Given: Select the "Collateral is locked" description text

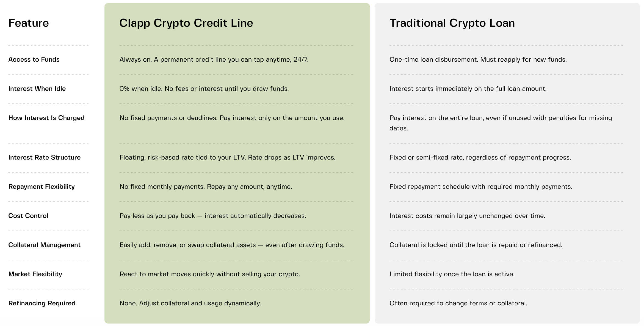Looking at the screenshot, I should tap(476, 245).
